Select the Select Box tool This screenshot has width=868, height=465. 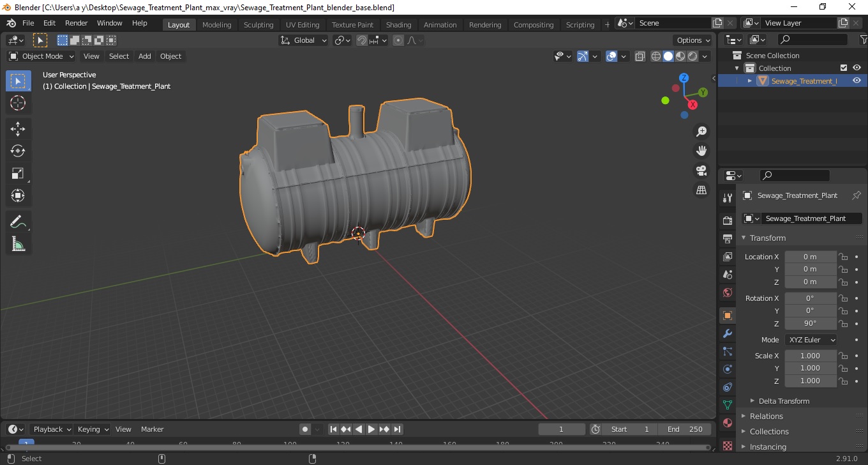(x=18, y=81)
